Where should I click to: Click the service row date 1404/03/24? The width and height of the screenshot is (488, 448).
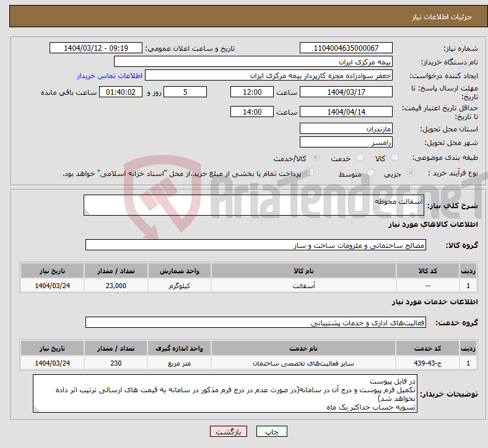point(52,363)
